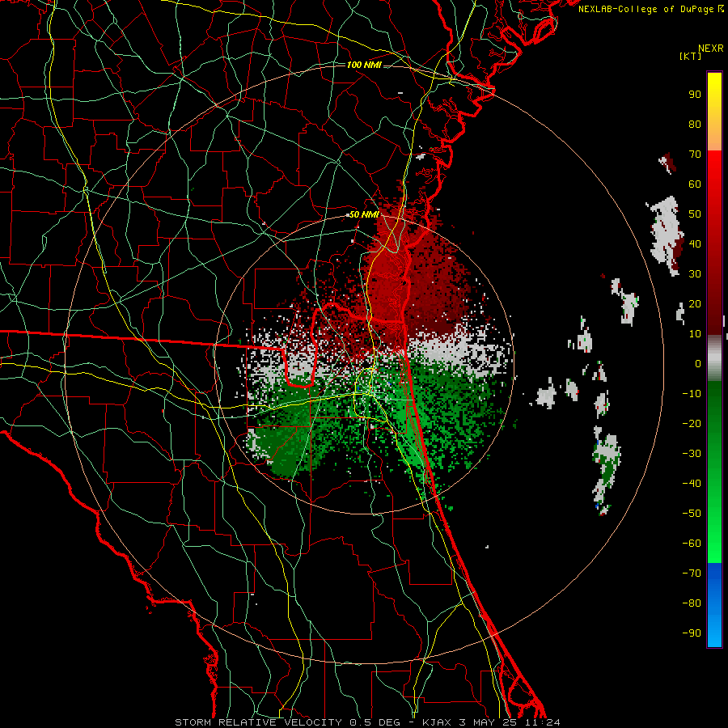Select the 70 tick label on scale
The height and width of the screenshot is (728, 728).
tap(695, 154)
